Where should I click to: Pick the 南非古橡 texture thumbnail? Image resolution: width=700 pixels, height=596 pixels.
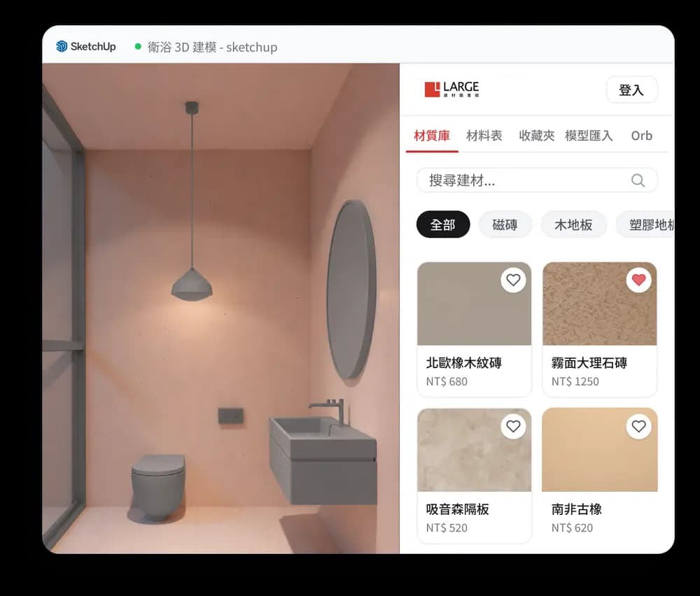click(x=600, y=450)
